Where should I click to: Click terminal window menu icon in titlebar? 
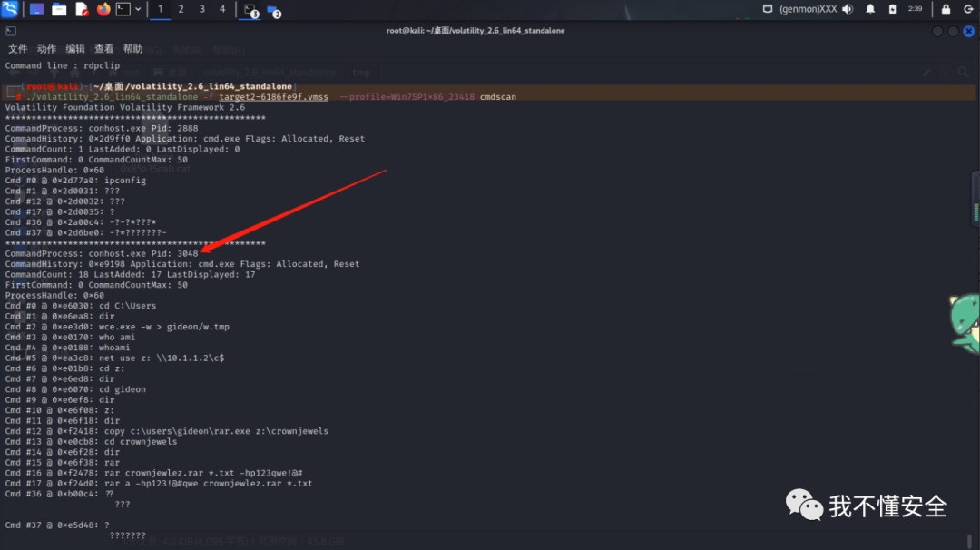[x=11, y=31]
